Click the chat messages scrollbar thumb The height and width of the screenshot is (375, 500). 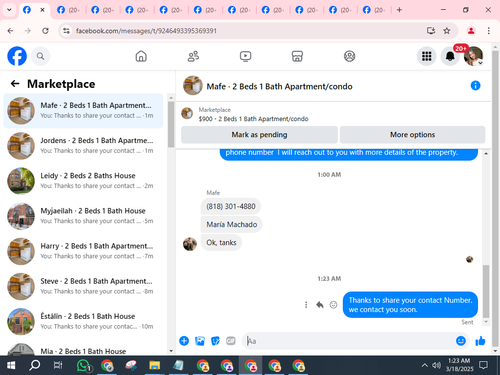pos(486,291)
